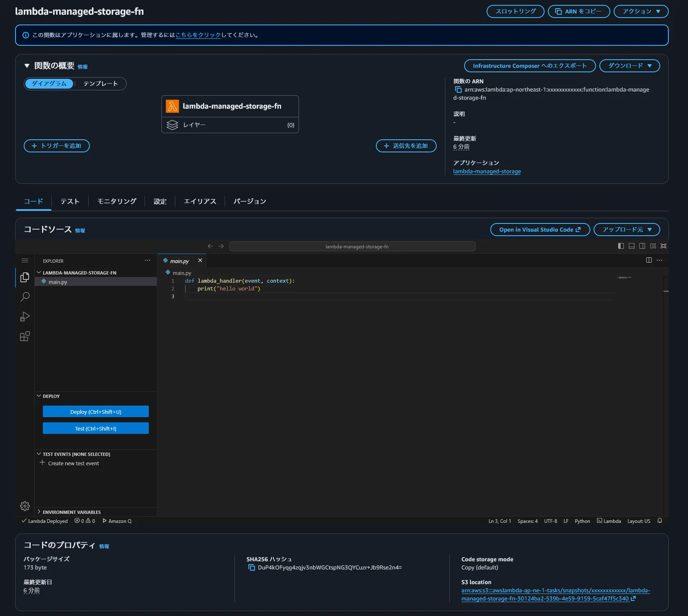Image resolution: width=688 pixels, height=616 pixels.
Task: Copy the function ARN via copy icon
Action: [x=458, y=89]
